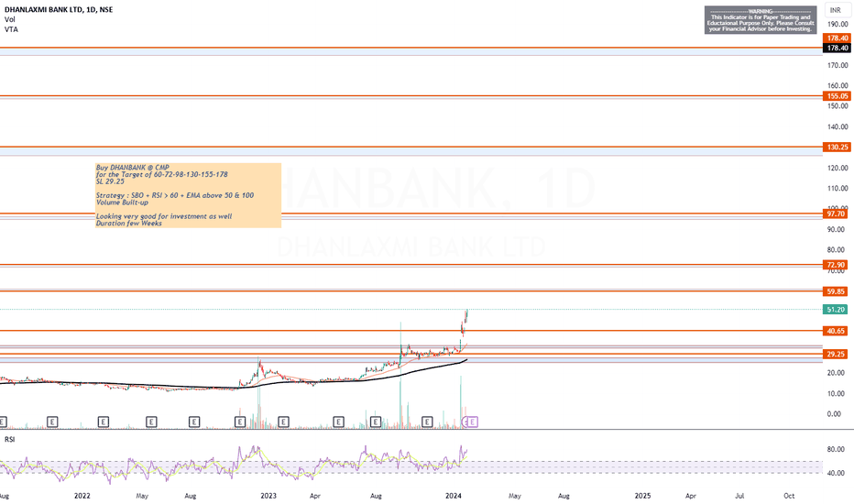Viewport: 854px width, 504px height.
Task: Click the 2023 label on time axis
Action: coord(268,496)
